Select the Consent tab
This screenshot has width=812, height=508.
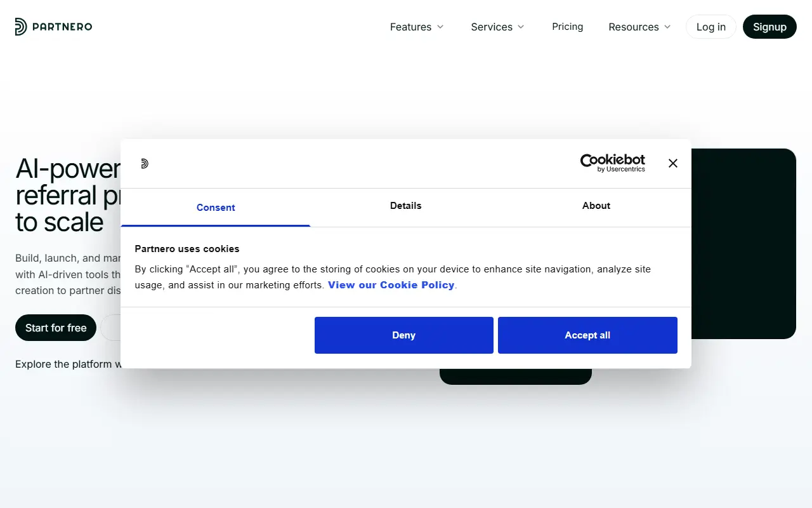pyautogui.click(x=216, y=208)
